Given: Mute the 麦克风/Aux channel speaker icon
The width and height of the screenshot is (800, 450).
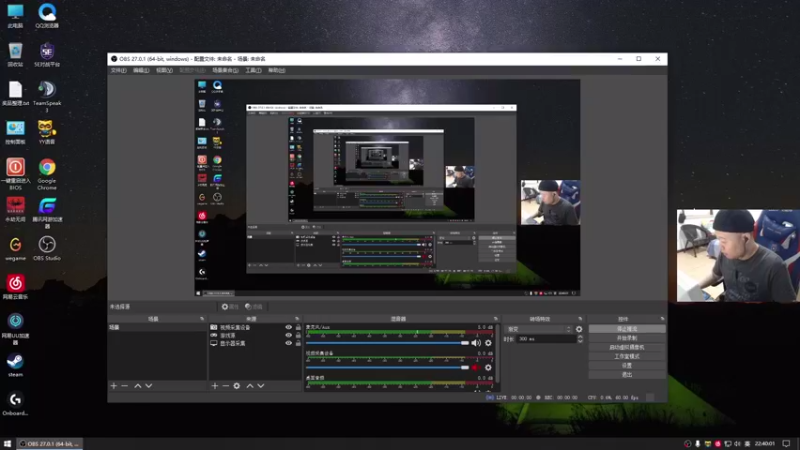Looking at the screenshot, I should tap(476, 343).
